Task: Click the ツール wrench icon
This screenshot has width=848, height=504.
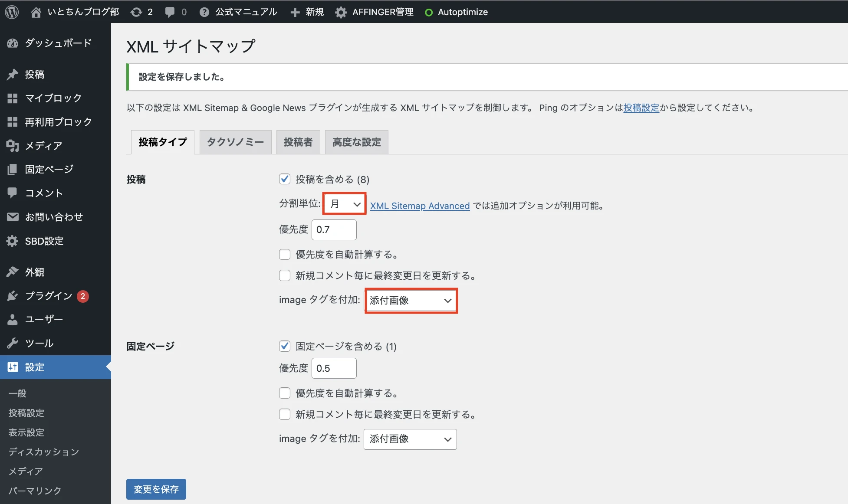Action: [13, 344]
